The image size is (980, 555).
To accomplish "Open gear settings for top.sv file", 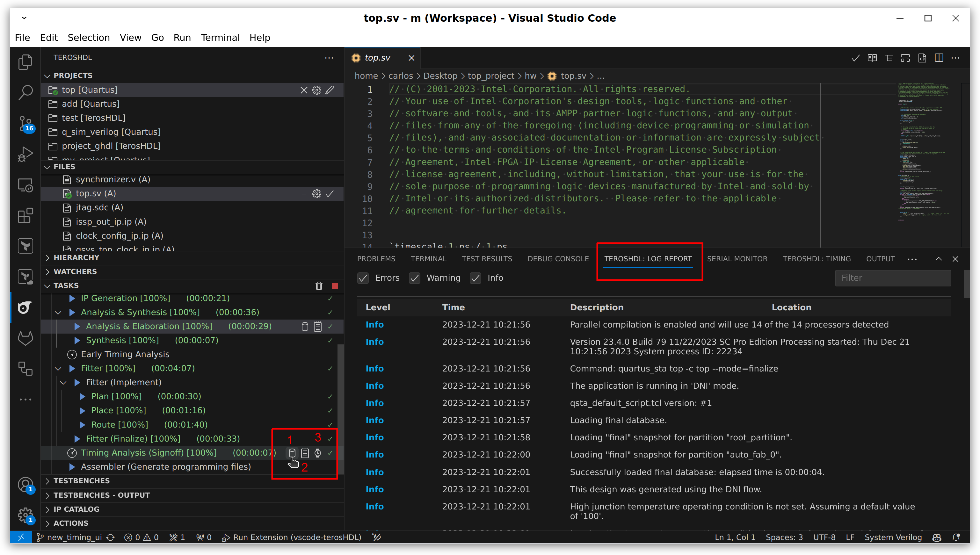I will pos(316,194).
